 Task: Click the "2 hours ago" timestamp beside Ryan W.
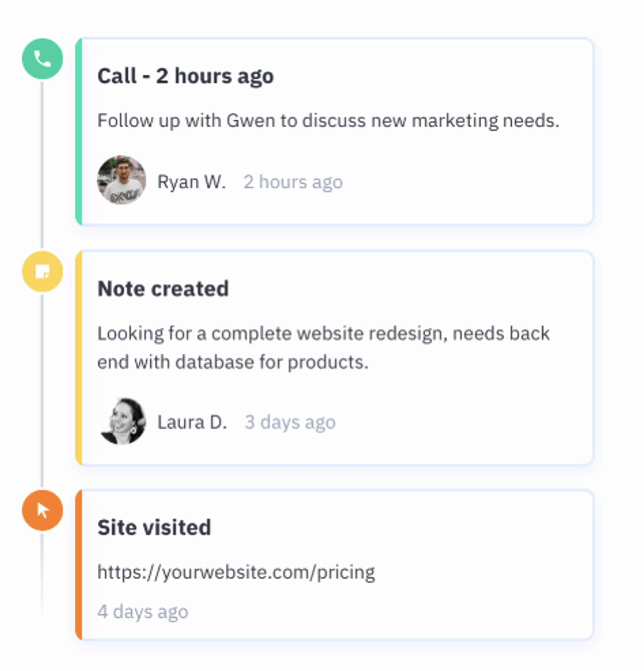coord(293,182)
